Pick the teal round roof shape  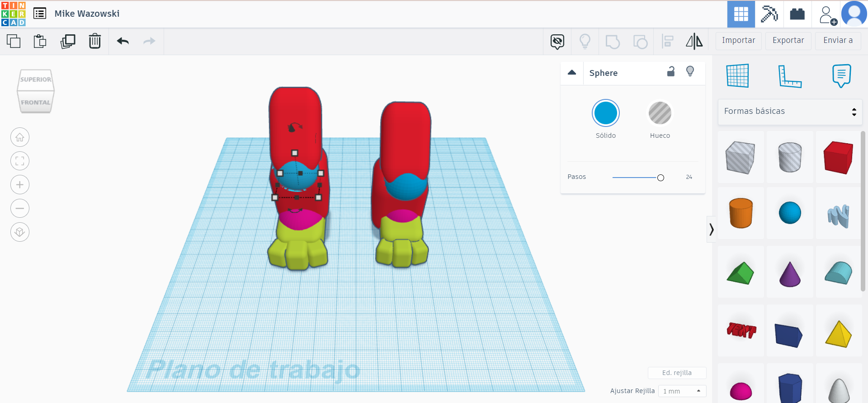click(x=839, y=272)
